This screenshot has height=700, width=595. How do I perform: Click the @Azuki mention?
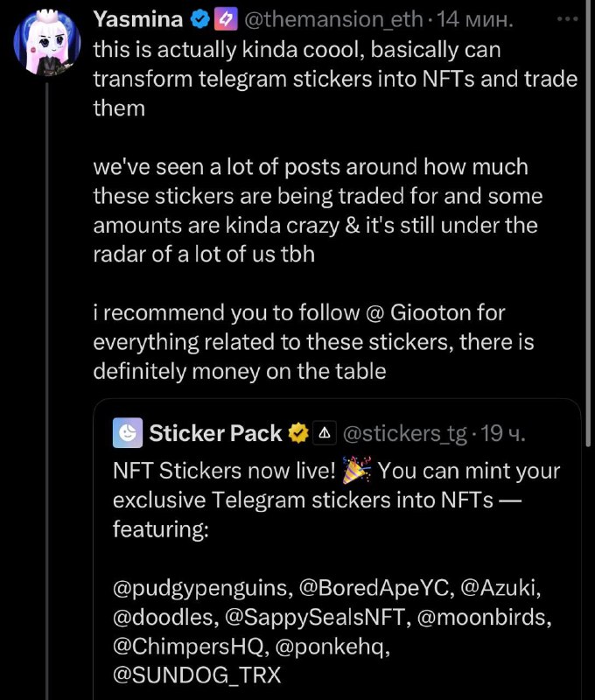(x=495, y=587)
